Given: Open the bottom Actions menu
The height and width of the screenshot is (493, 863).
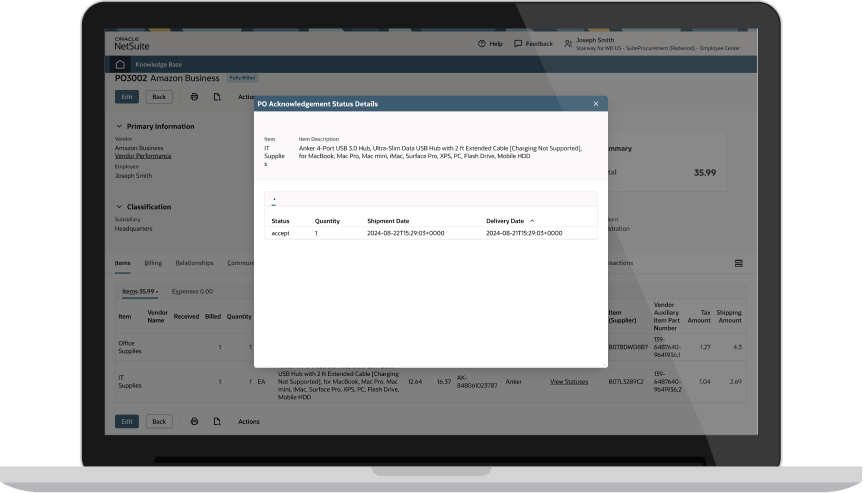Looking at the screenshot, I should [249, 421].
